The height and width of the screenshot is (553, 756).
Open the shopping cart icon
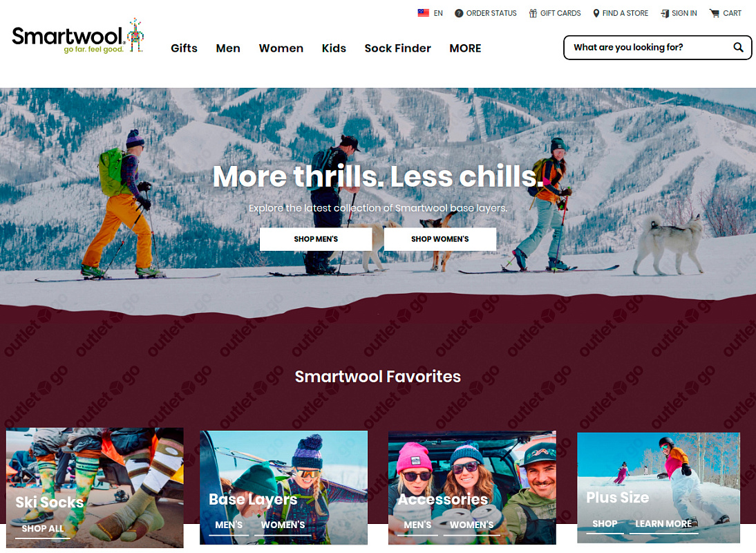(714, 14)
